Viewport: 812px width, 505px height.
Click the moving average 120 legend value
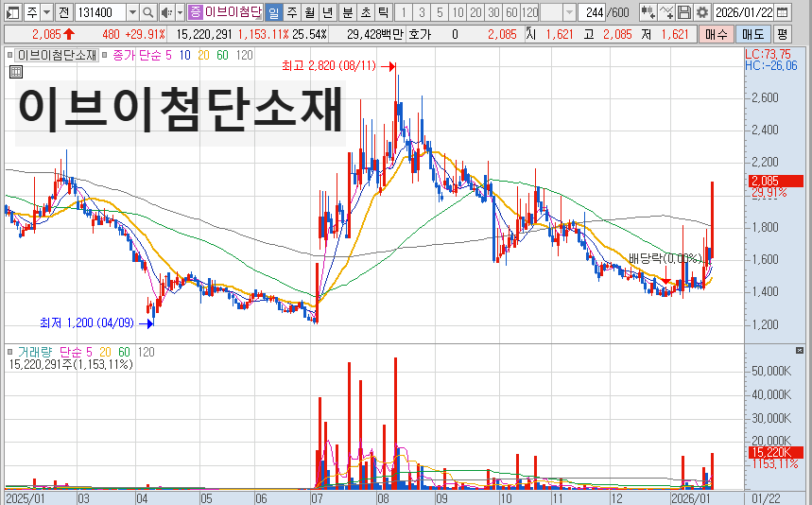[x=245, y=55]
